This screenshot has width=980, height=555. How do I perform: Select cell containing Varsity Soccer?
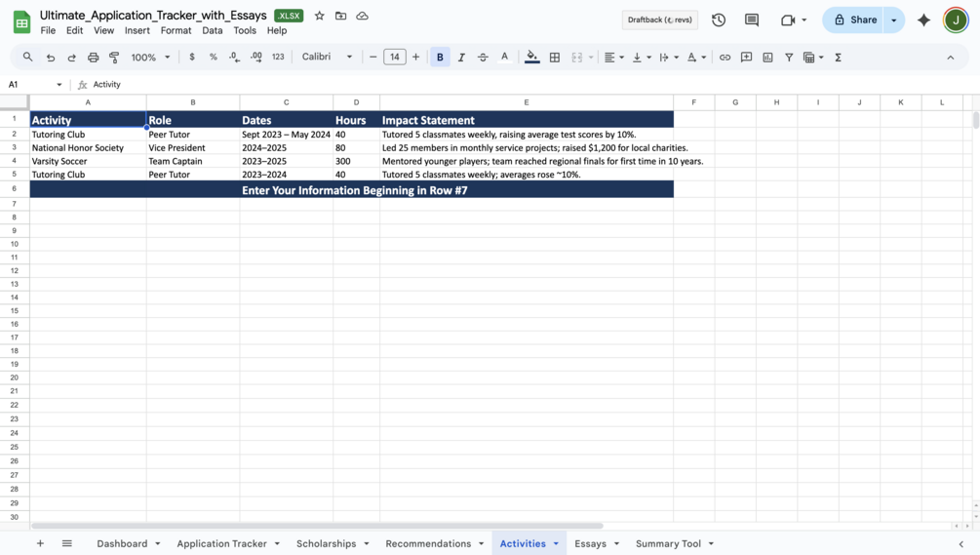pos(88,161)
